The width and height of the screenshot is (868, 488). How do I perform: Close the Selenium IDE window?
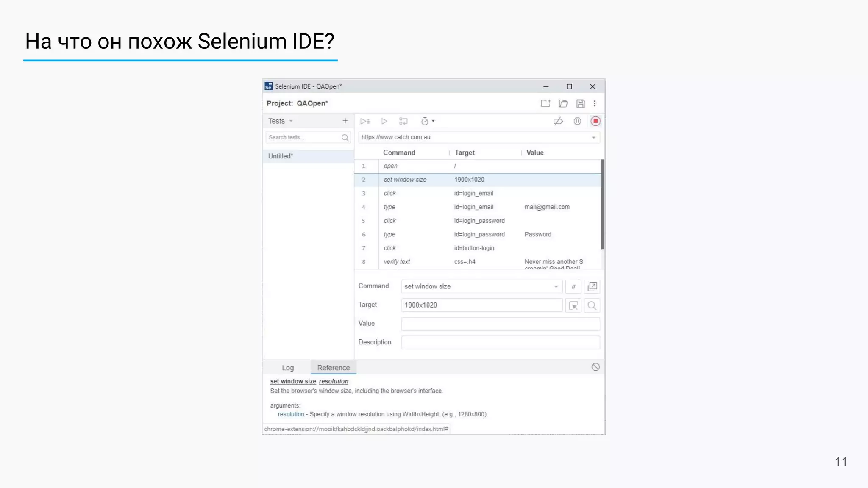[593, 86]
